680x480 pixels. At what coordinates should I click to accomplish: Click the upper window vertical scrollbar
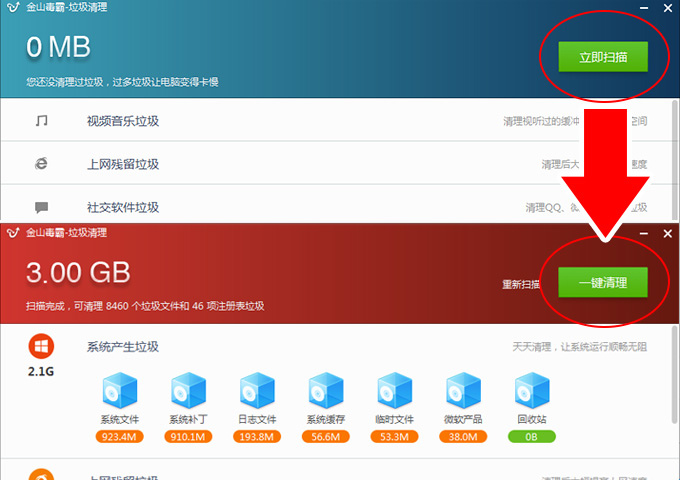pyautogui.click(x=675, y=159)
